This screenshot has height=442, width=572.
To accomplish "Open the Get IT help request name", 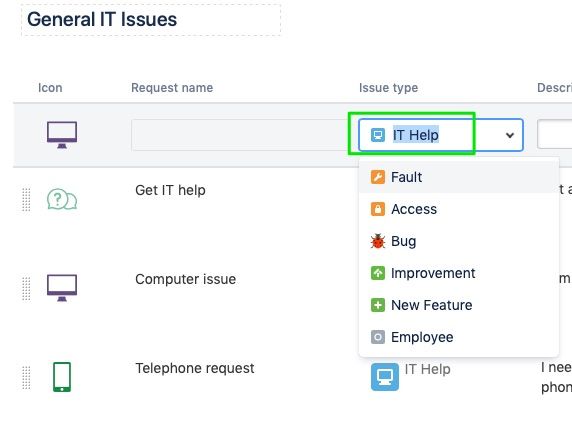I will tap(170, 190).
